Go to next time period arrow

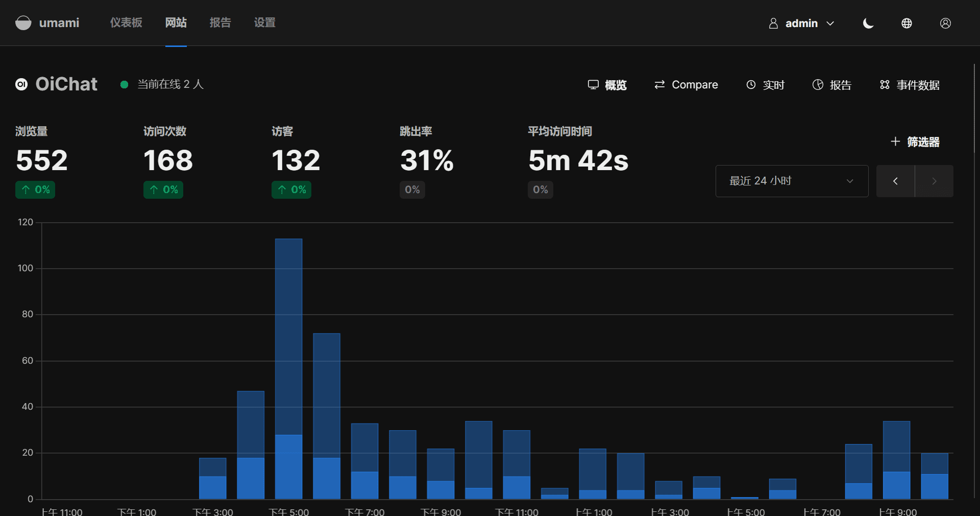[x=934, y=181]
